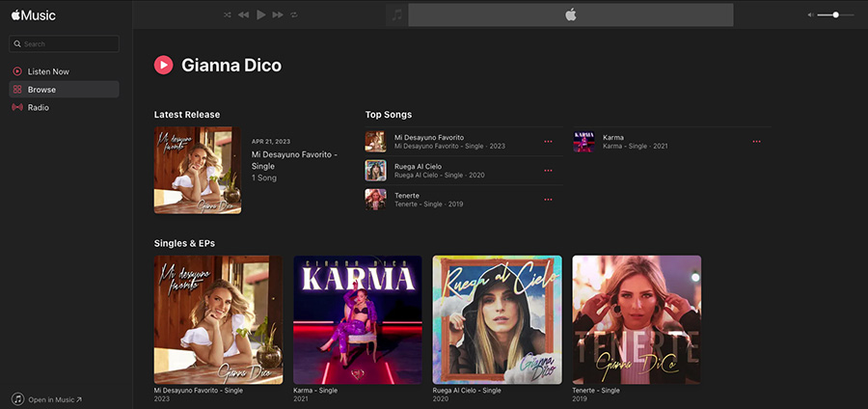This screenshot has height=409, width=868.
Task: Open the Ruega al Cielo single cover
Action: (497, 320)
